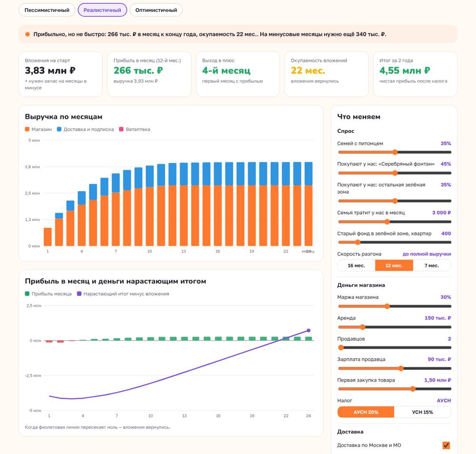This screenshot has height=454, width=476.
Task: Click the Аренда slider handle
Action: (x=362, y=327)
